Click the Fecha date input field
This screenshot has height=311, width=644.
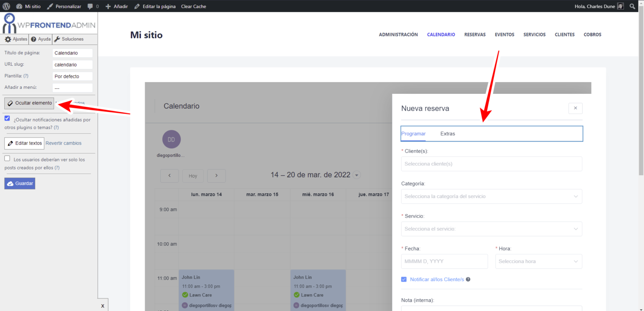point(444,261)
